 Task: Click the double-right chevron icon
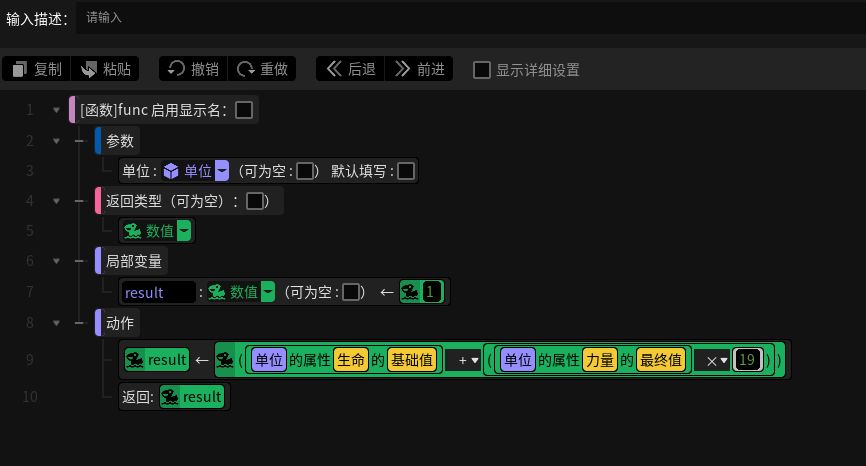point(402,68)
